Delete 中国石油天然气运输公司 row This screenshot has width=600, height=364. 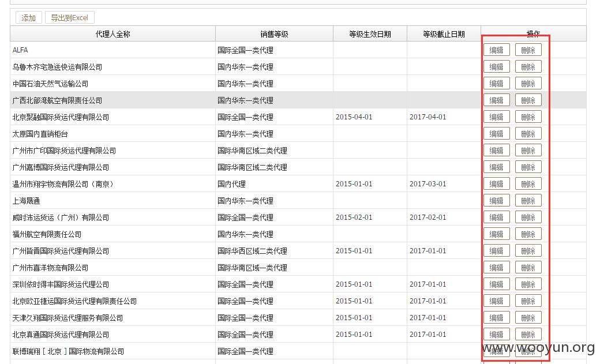(x=528, y=84)
